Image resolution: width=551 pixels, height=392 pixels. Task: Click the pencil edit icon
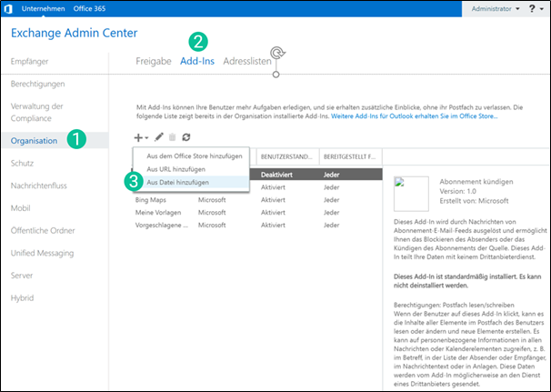159,136
